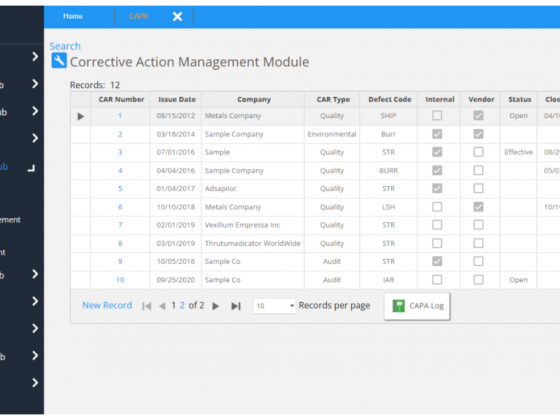Sort by Vendor column header

481,99
